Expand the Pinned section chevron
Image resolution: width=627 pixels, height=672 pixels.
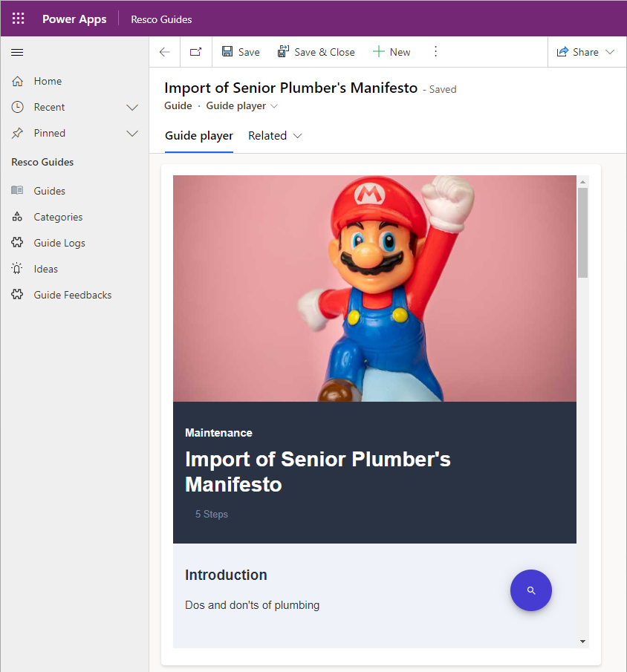pos(132,134)
